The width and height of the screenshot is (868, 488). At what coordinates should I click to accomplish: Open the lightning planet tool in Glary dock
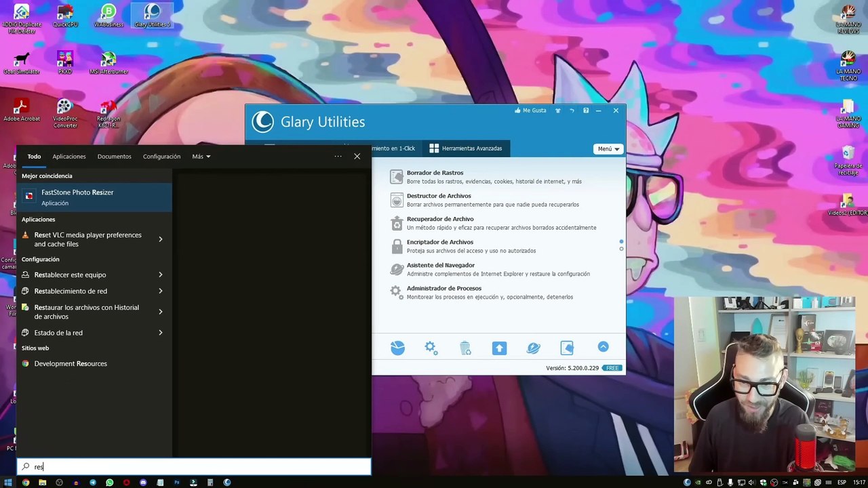533,348
